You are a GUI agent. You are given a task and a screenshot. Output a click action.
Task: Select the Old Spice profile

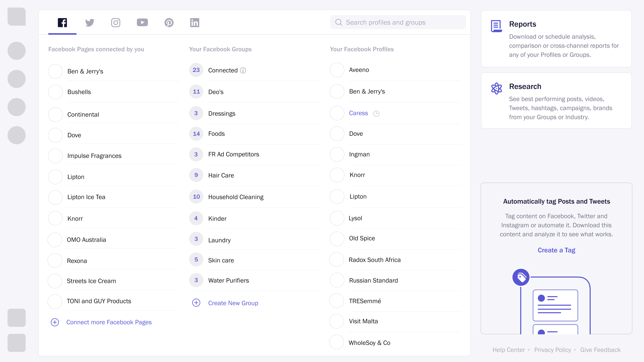coord(362,238)
